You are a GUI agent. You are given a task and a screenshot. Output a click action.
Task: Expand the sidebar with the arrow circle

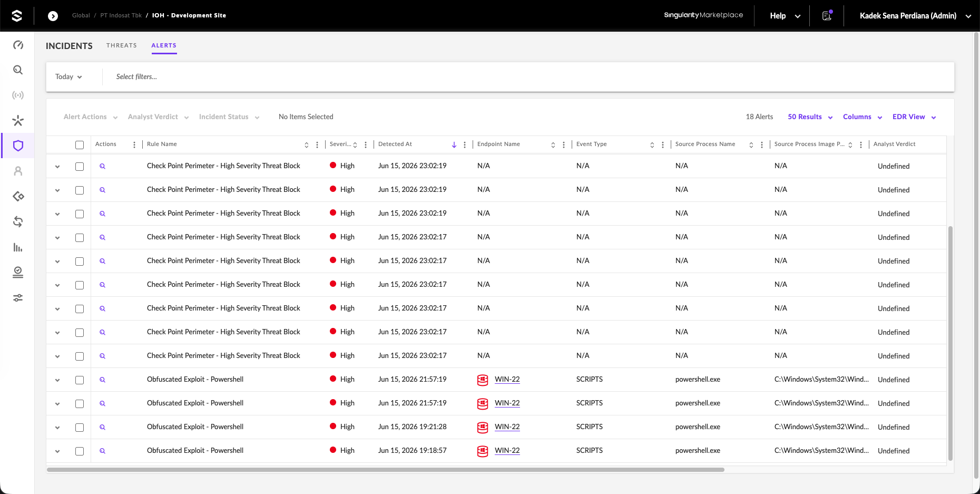[x=53, y=16]
